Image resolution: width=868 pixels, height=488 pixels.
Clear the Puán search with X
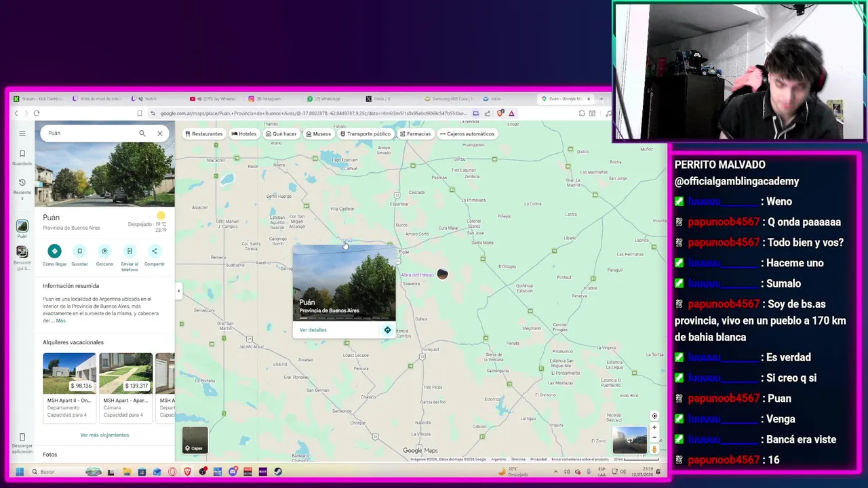click(160, 134)
